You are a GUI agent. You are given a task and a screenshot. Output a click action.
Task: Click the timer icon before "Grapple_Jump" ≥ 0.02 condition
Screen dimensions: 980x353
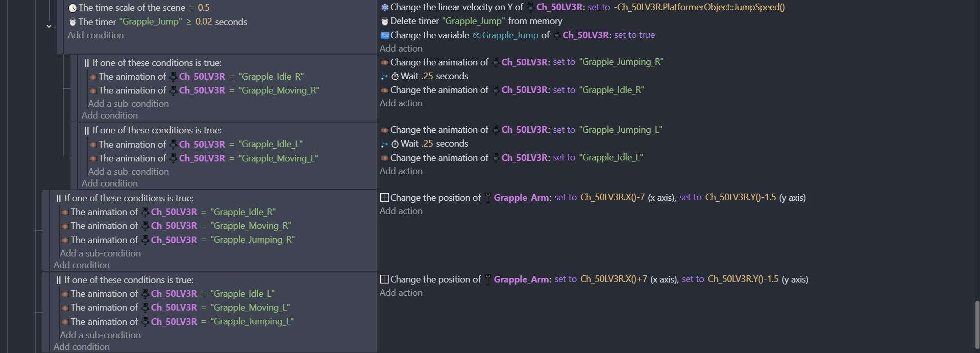point(72,22)
